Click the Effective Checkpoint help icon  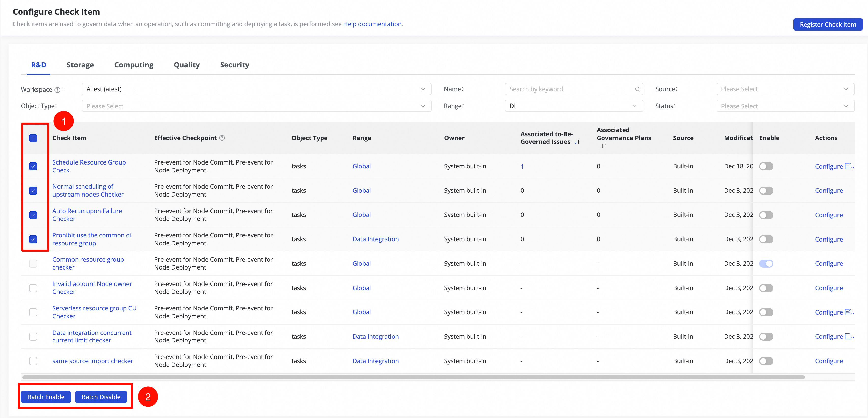coord(222,138)
